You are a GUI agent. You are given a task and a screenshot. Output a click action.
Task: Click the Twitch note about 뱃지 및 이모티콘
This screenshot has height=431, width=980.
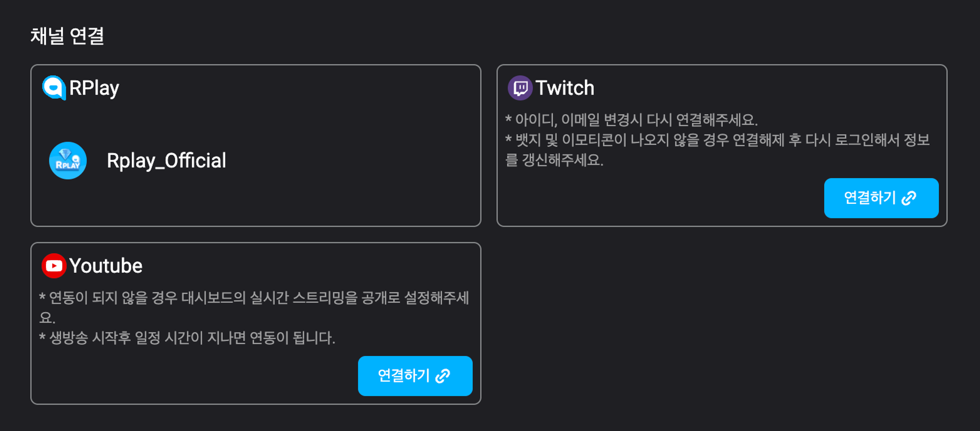717,150
